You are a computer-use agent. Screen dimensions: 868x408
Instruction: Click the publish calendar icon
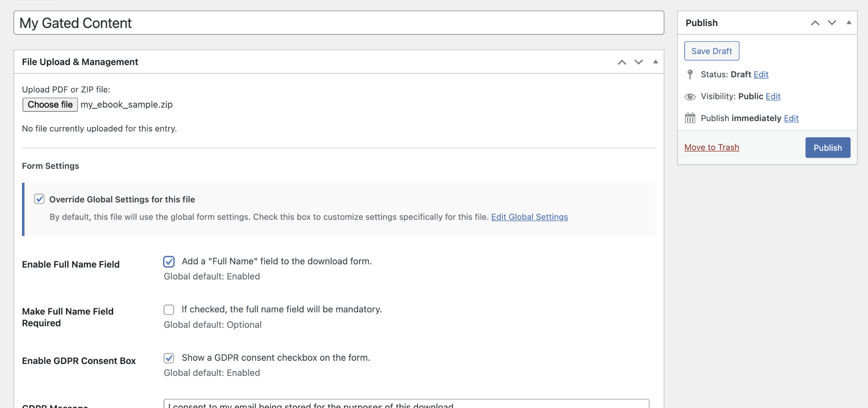click(690, 118)
